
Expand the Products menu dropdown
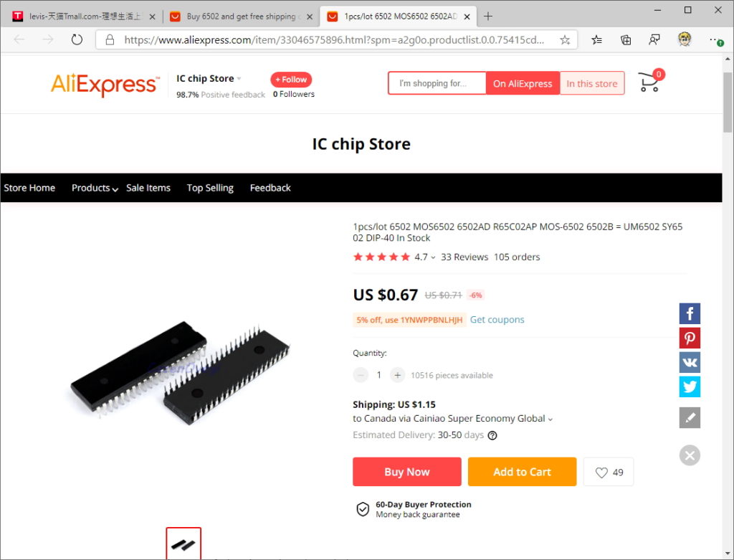94,188
